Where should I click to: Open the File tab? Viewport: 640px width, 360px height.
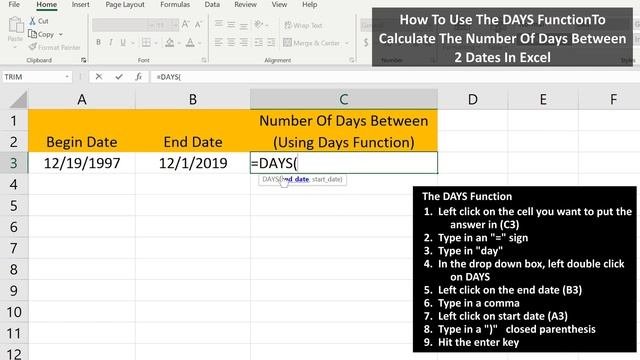14,4
